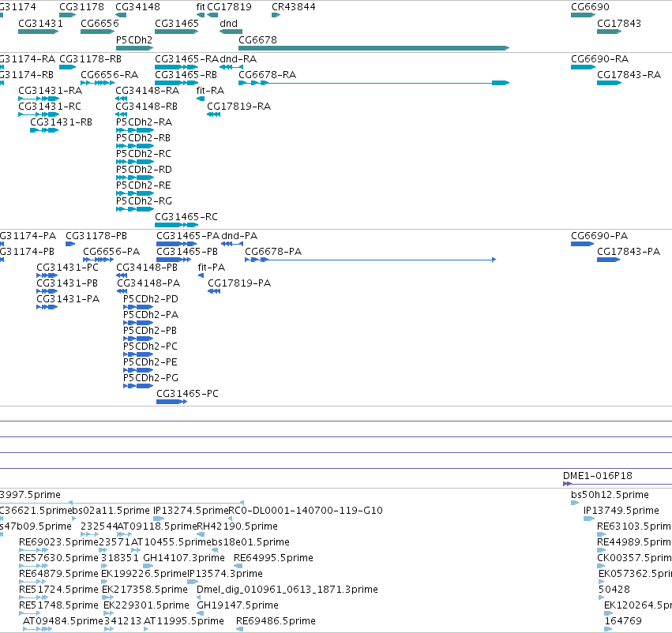Click the CG34148 gene label
672x633 pixels.
pyautogui.click(x=137, y=7)
